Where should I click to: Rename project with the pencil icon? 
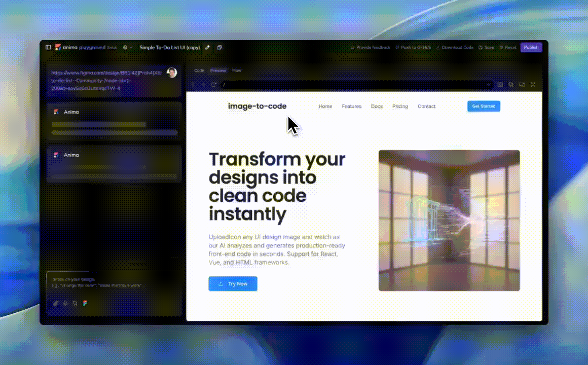(x=207, y=47)
